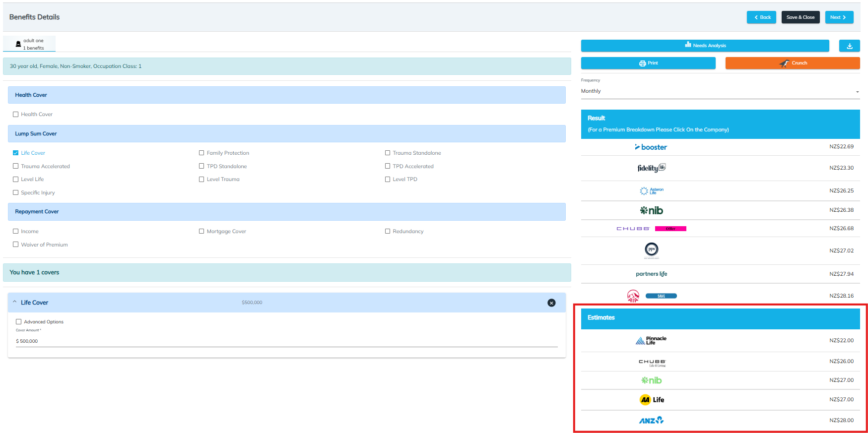Enable Trauma Accelerated cover
The width and height of the screenshot is (868, 433).
pyautogui.click(x=16, y=166)
